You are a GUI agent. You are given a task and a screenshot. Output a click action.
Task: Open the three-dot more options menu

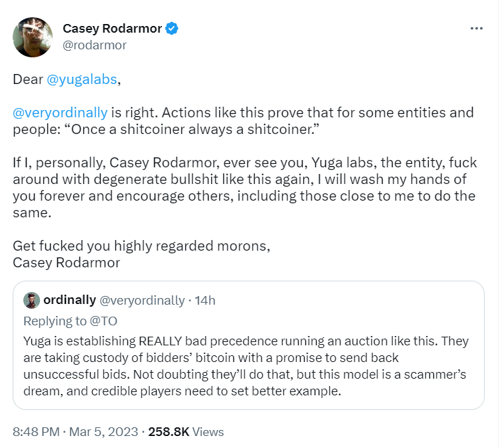(476, 29)
